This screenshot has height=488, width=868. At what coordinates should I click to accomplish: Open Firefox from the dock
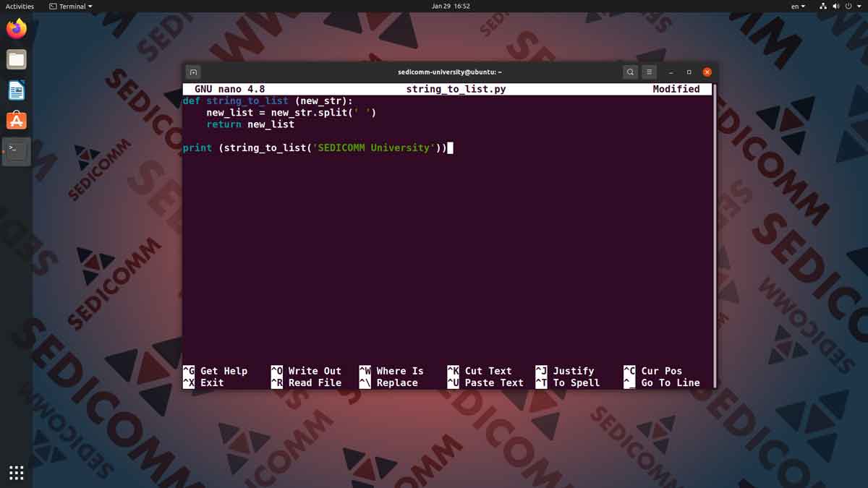pyautogui.click(x=16, y=28)
